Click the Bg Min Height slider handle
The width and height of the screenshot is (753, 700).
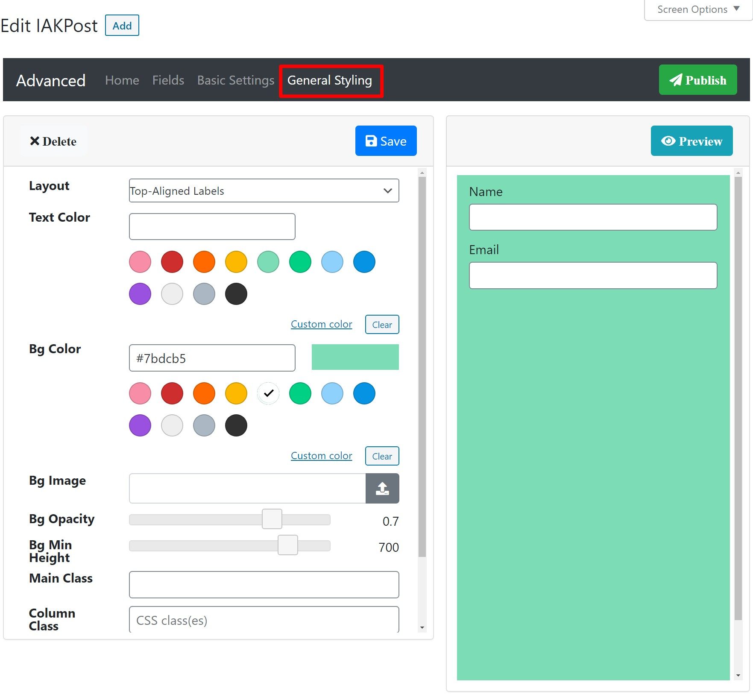coord(288,545)
